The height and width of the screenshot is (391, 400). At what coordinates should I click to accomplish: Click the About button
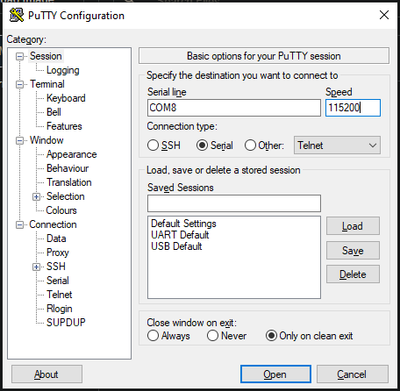[46, 374]
